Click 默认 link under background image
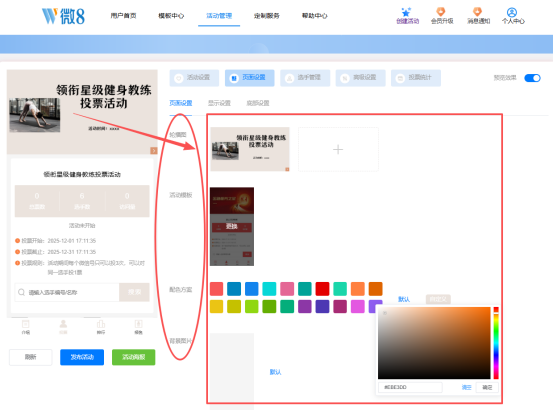The height and width of the screenshot is (410, 553). pyautogui.click(x=275, y=372)
